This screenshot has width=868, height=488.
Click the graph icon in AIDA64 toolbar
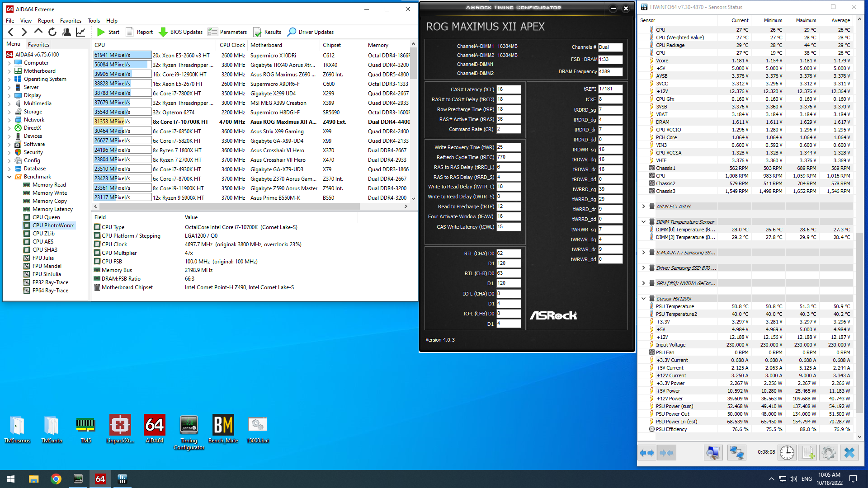click(80, 32)
